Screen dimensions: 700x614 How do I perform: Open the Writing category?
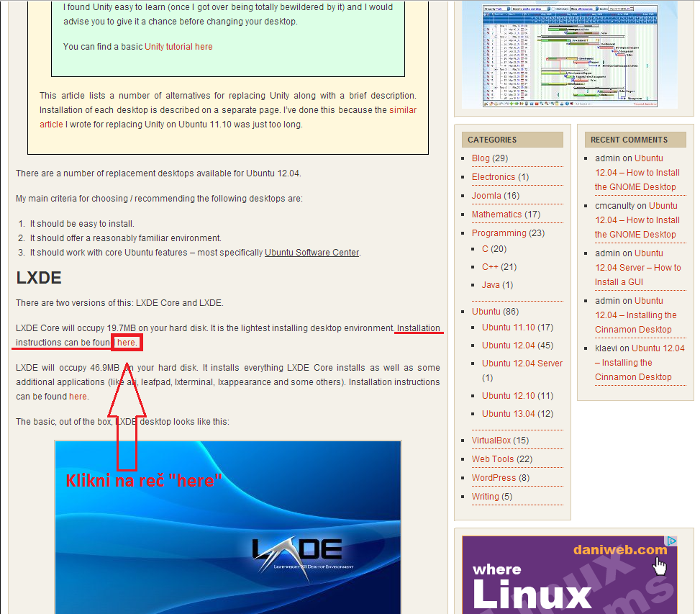pos(486,497)
